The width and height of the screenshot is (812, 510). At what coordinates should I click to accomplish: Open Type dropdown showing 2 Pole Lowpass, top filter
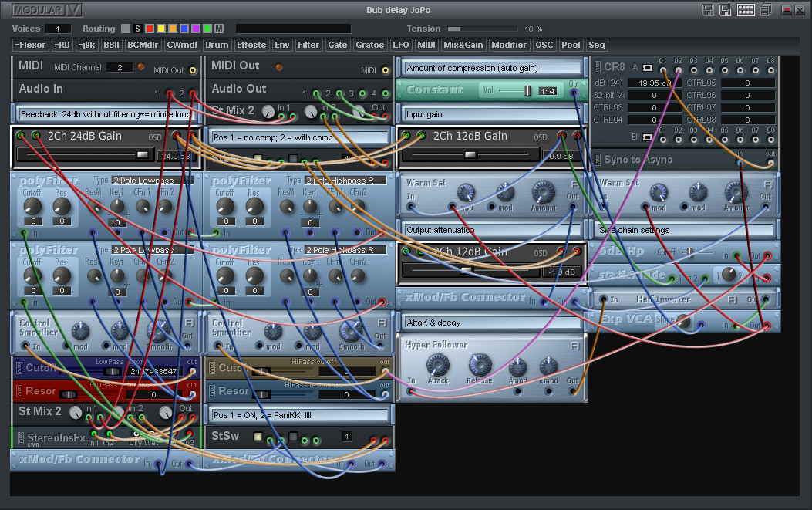[152, 181]
